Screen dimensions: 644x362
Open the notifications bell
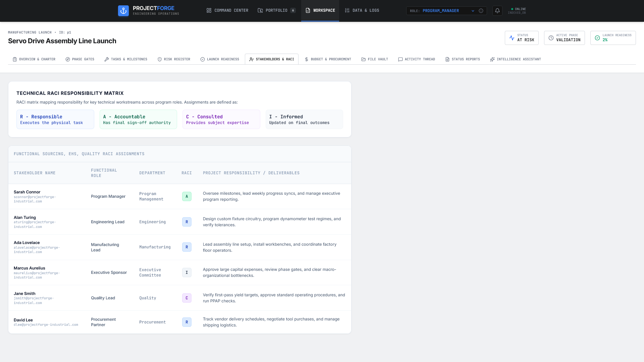(x=497, y=11)
